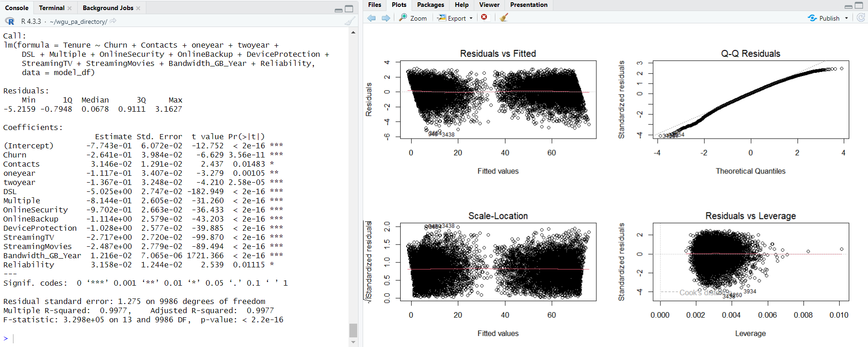Click the Bandwidth_GB_Year coefficient row label
This screenshot has width=868, height=347.
[42, 255]
